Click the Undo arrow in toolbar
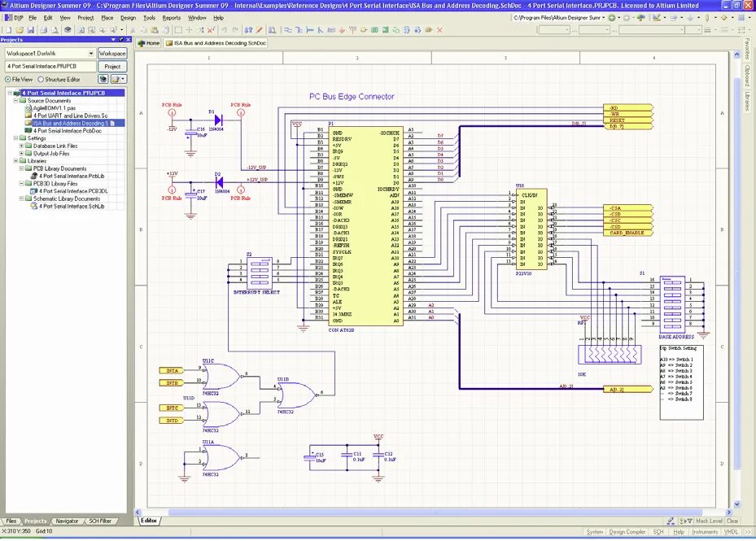Viewport: 756px width, 541px height. [225, 30]
